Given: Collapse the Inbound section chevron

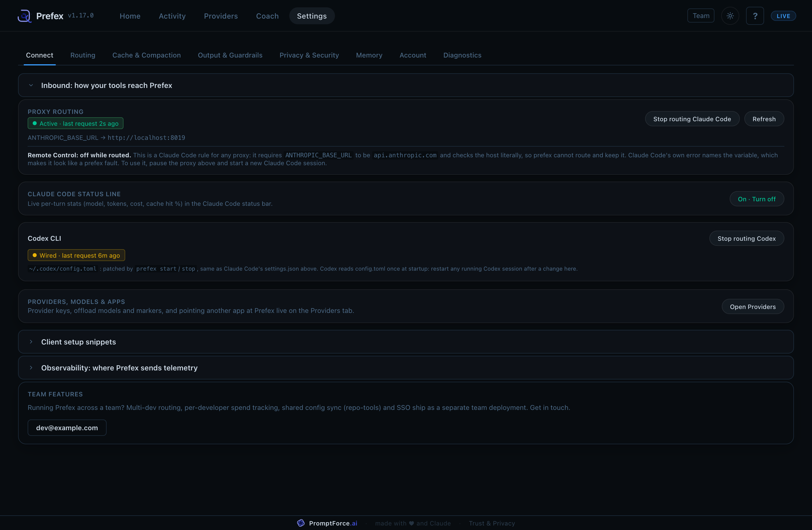Looking at the screenshot, I should pyautogui.click(x=31, y=85).
